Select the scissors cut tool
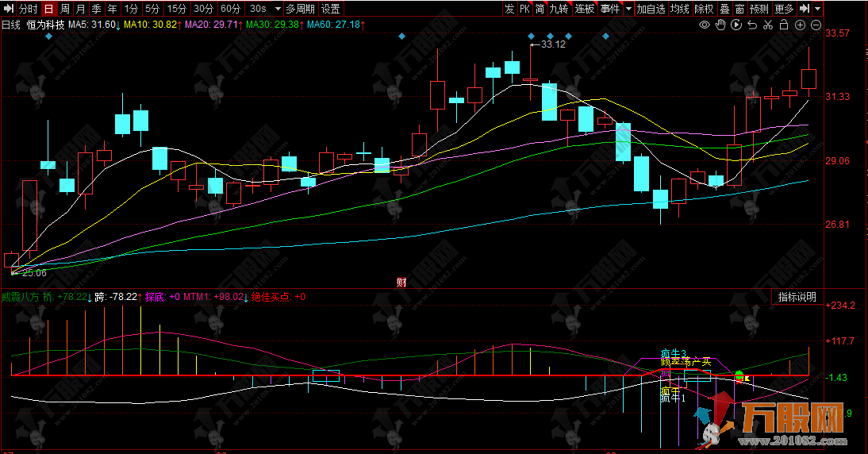The height and width of the screenshot is (454, 868). click(x=768, y=25)
